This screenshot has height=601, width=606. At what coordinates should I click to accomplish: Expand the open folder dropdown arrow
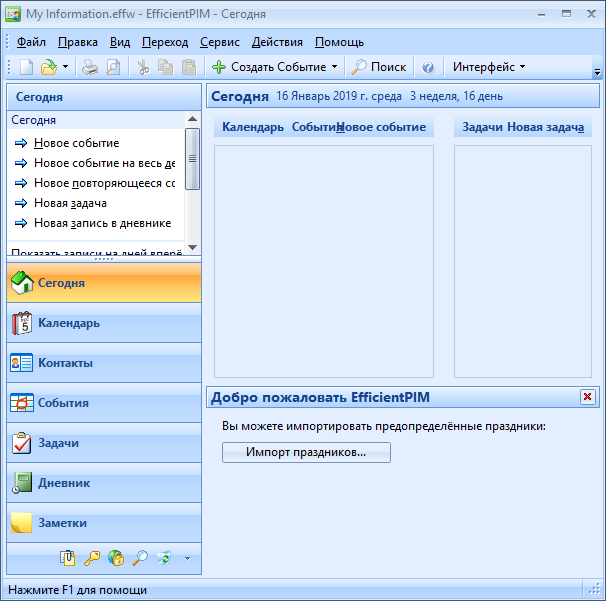coord(65,67)
